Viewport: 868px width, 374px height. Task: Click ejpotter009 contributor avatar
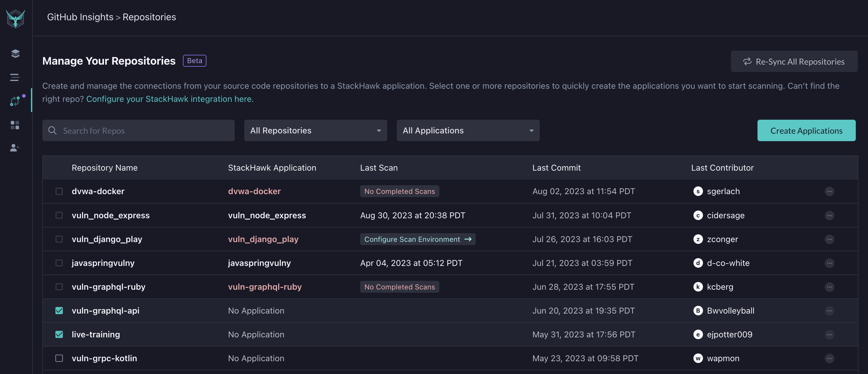(698, 334)
